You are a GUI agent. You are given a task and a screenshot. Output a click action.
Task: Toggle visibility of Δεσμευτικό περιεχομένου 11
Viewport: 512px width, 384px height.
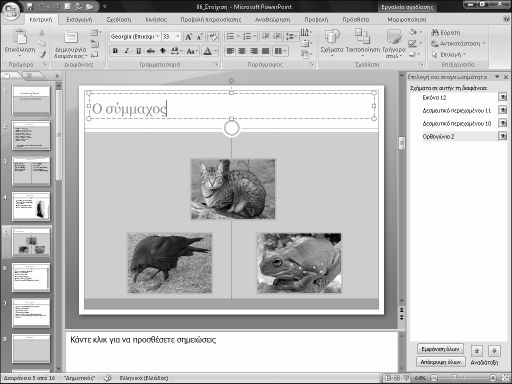click(502, 110)
